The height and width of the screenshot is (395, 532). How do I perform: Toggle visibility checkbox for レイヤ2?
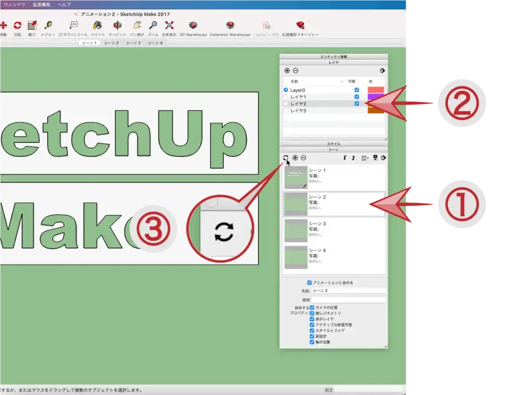[356, 104]
